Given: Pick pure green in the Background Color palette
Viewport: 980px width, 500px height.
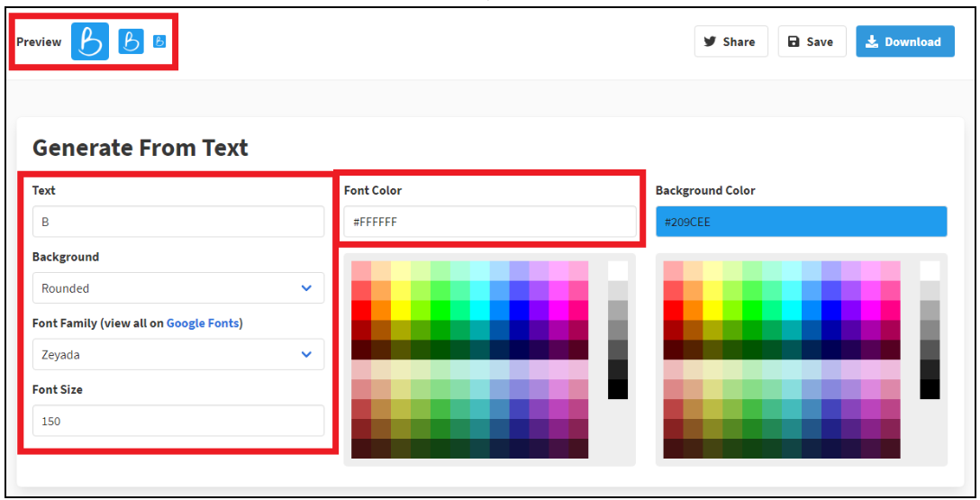Looking at the screenshot, I should (752, 311).
